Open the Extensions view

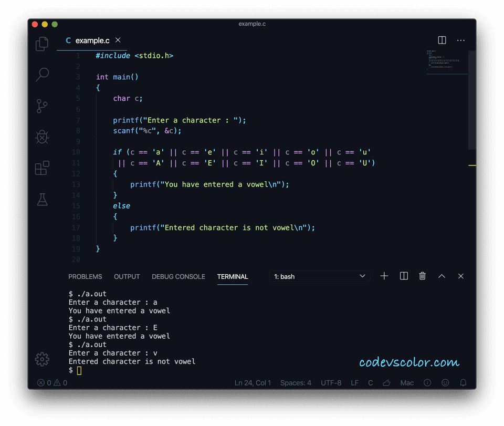(x=42, y=168)
